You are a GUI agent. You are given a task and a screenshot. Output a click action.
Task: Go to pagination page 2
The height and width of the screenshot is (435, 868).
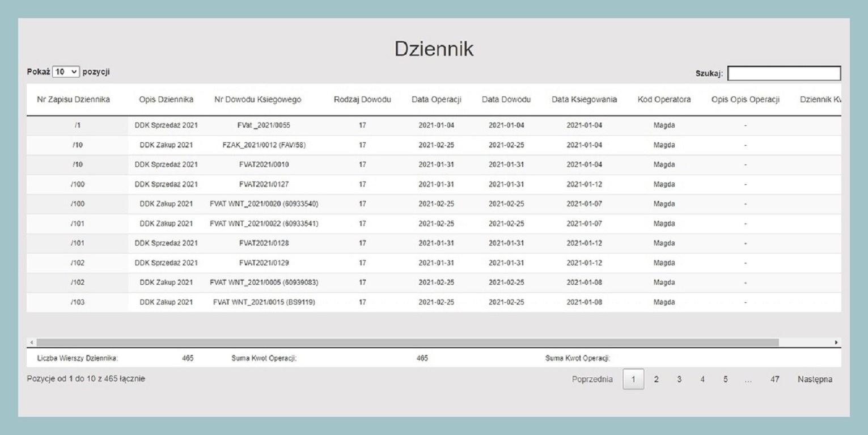pos(656,379)
